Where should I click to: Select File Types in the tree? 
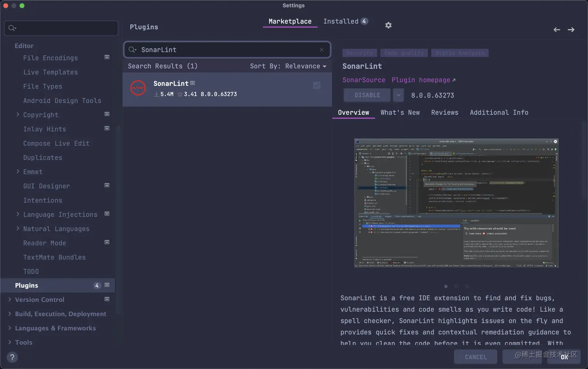click(x=42, y=86)
